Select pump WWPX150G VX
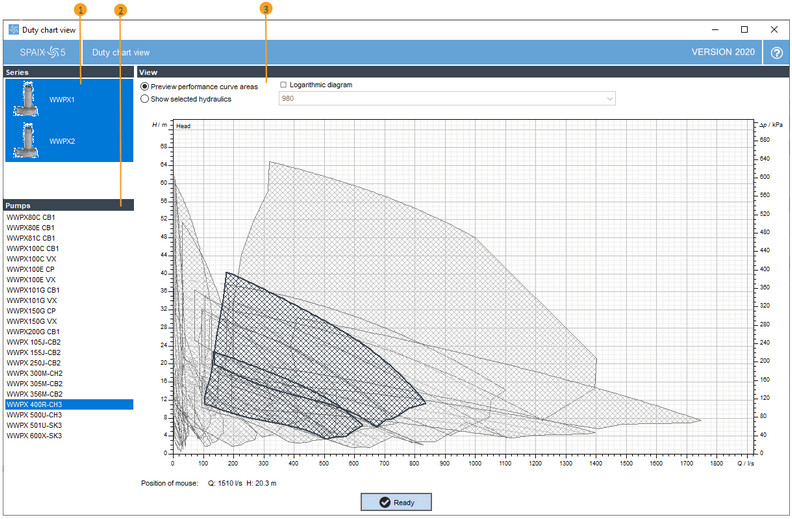Viewport: 792px width, 519px height. coord(69,322)
